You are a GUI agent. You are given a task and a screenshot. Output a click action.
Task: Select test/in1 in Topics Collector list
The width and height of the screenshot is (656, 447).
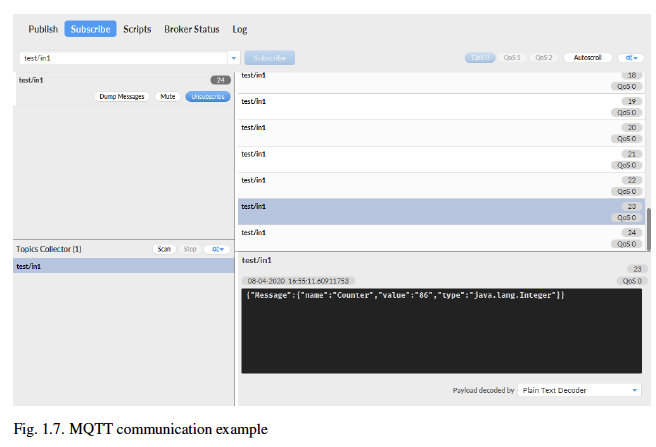(124, 266)
